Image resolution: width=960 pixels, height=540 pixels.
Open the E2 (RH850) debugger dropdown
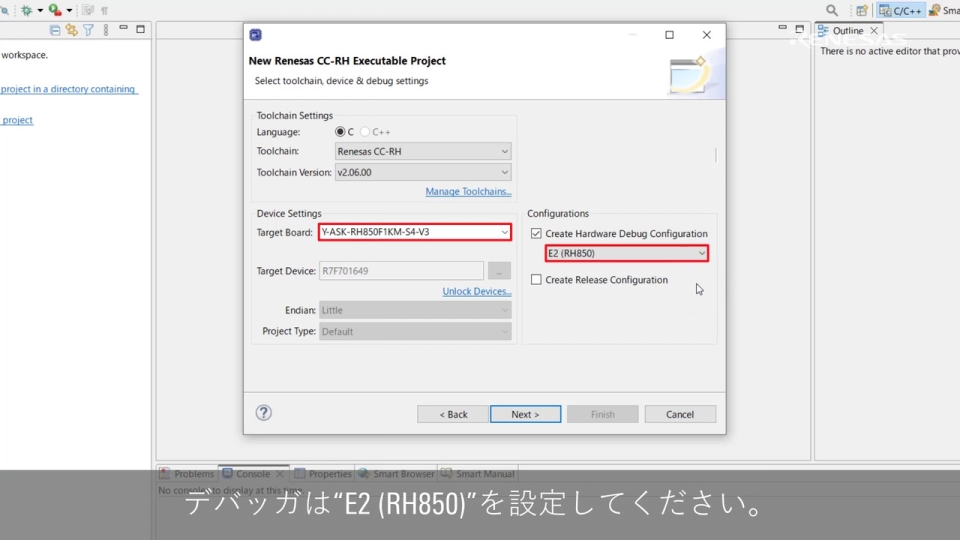pos(627,254)
